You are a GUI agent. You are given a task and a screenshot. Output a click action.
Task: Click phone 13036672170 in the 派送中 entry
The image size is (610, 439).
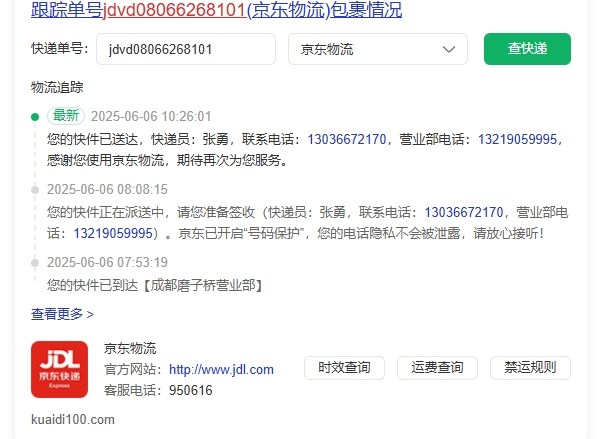pyautogui.click(x=464, y=212)
